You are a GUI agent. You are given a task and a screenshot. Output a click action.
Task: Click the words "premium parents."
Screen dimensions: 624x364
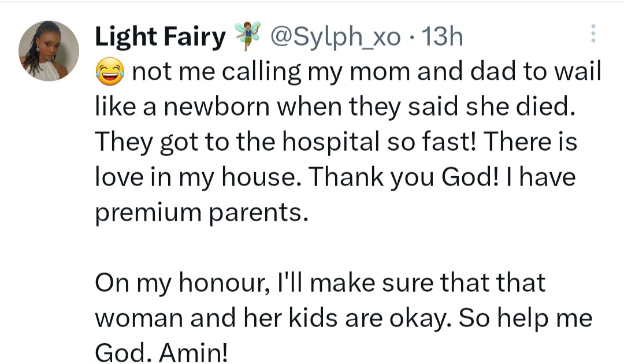coord(198,213)
